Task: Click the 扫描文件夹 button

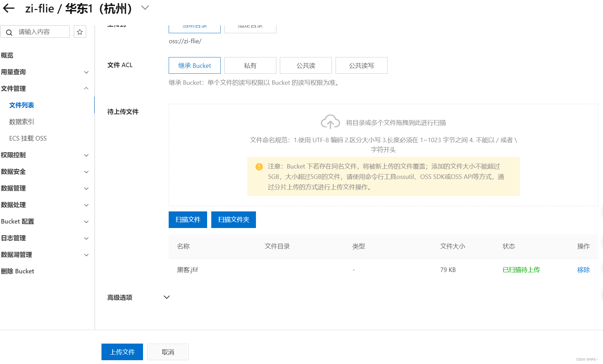Action: tap(233, 220)
